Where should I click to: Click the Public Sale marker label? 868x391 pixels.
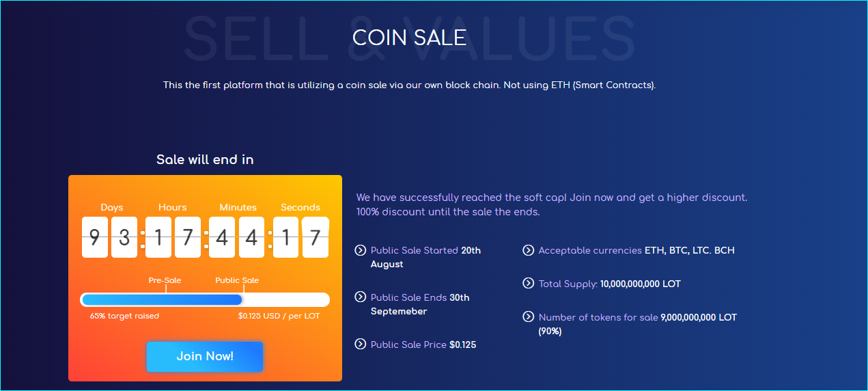237,280
